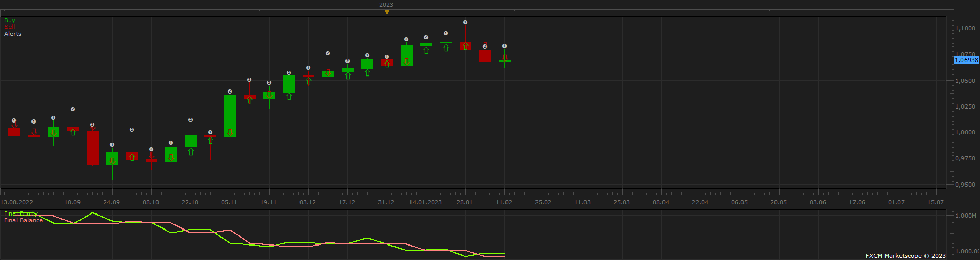
Task: Click the numbered trade marker above the 05.11 candle
Action: 230,91
